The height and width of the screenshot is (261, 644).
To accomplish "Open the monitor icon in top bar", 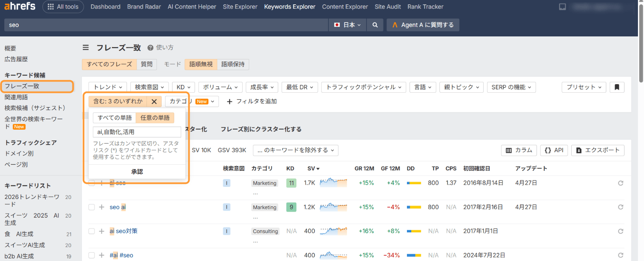I will pyautogui.click(x=563, y=7).
